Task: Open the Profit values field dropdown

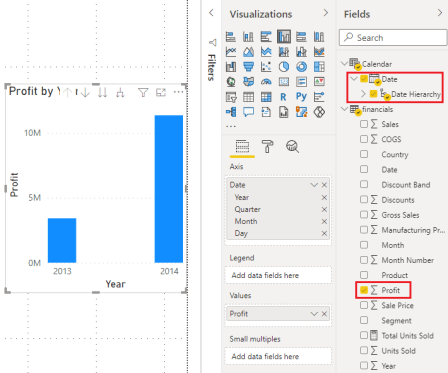Action: [x=314, y=314]
